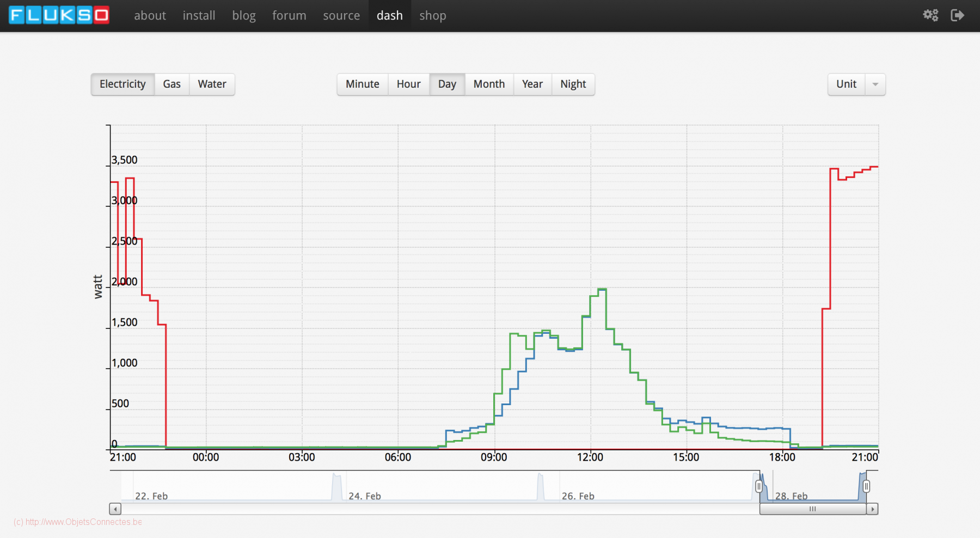Select the dash tab
Viewport: 980px width, 538px height.
coord(390,15)
